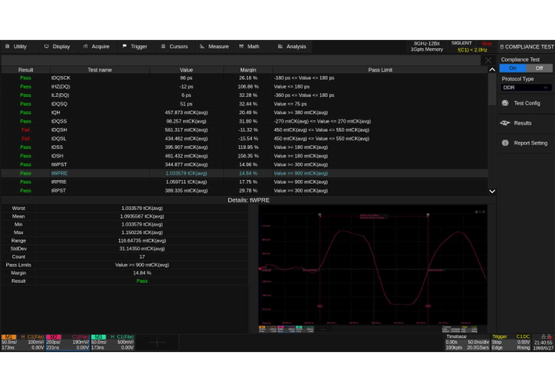Open the Analysis menu

[292, 47]
